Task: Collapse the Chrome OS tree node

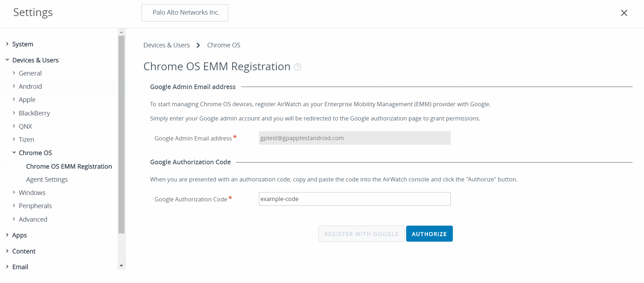Action: point(14,153)
